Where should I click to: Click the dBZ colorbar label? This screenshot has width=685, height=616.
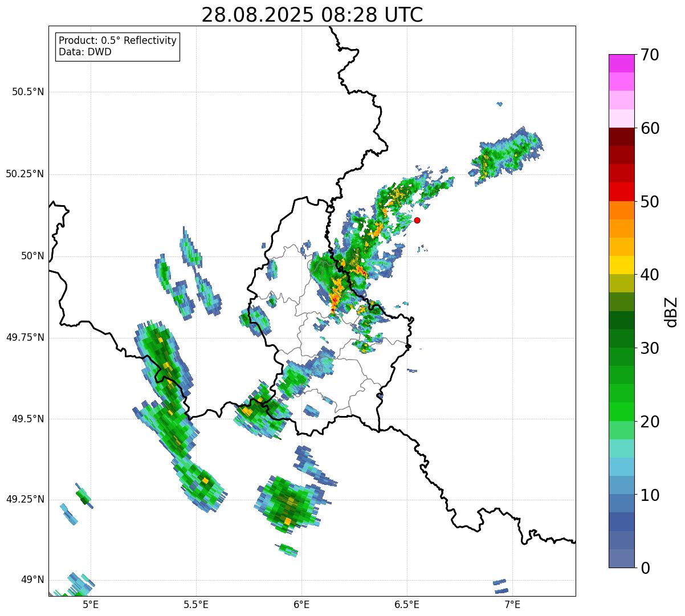pos(671,311)
